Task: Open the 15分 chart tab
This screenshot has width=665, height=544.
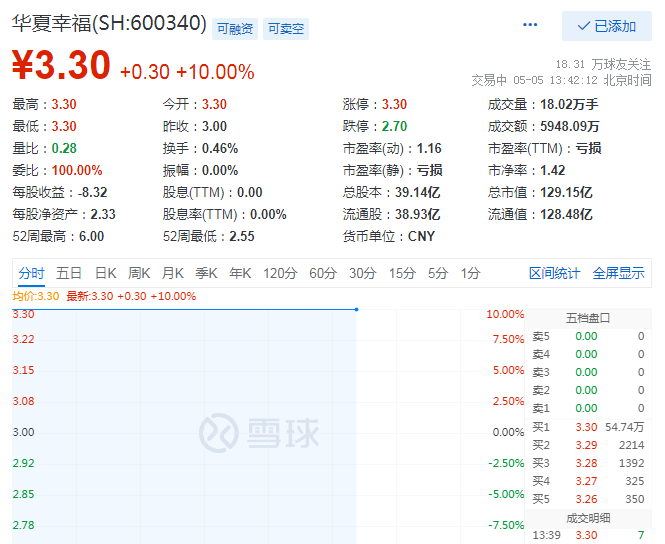Action: [x=402, y=273]
